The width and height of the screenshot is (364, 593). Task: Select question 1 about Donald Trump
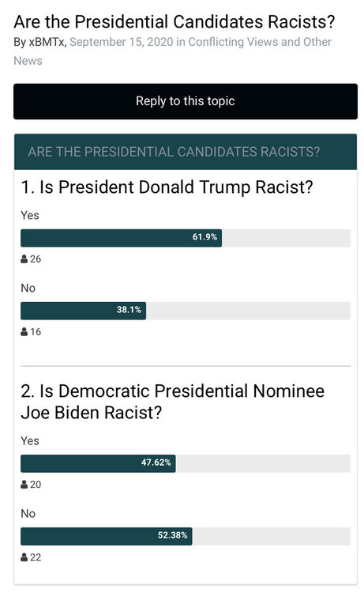(167, 187)
